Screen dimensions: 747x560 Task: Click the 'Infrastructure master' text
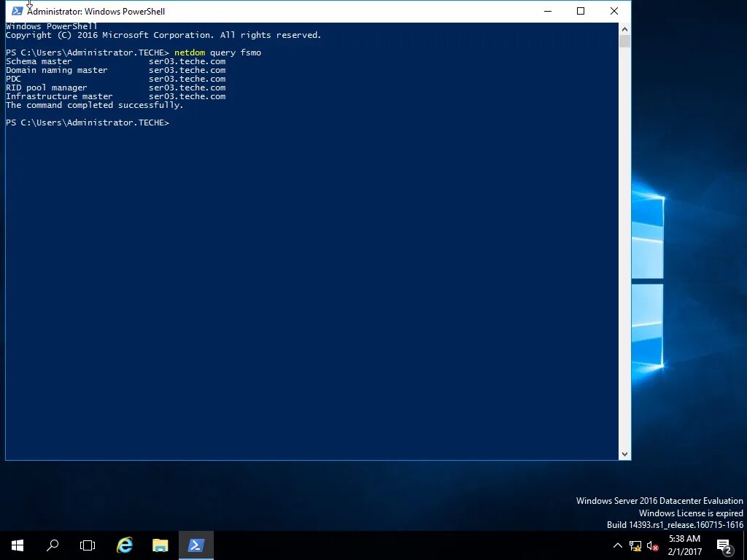click(x=59, y=96)
